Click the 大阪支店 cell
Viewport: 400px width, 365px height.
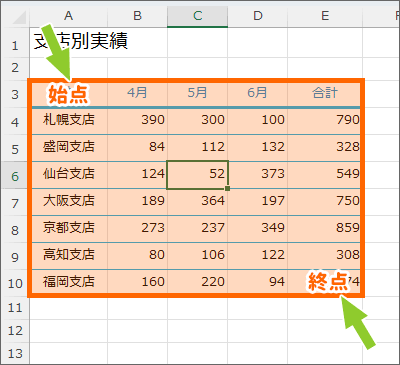(x=68, y=202)
